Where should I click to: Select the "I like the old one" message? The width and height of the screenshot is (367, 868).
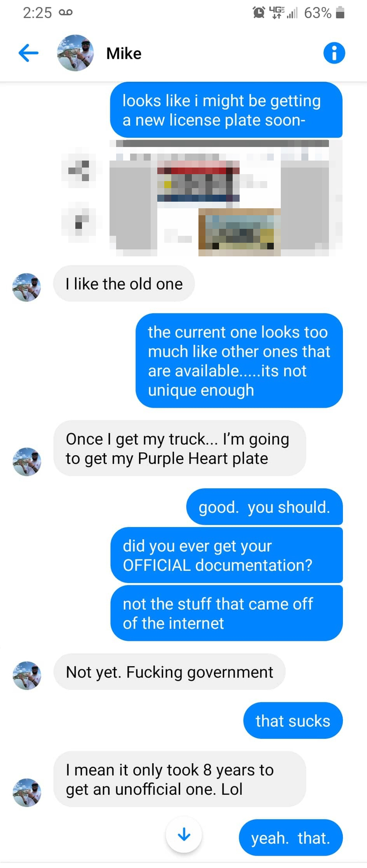(x=124, y=284)
